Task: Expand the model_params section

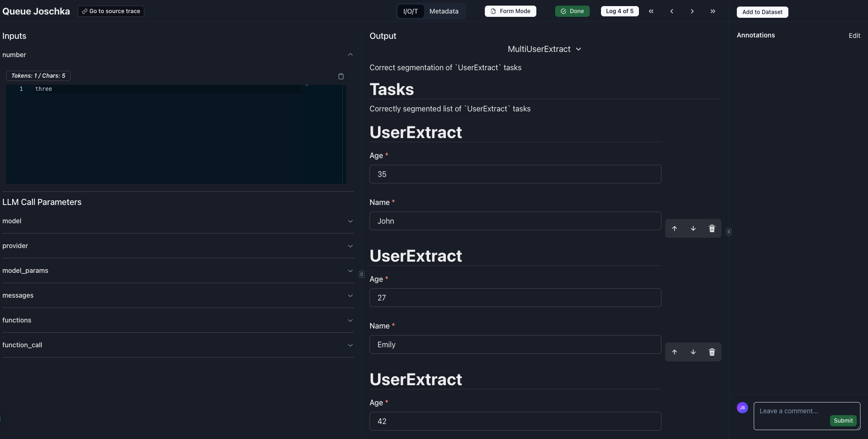Action: [350, 271]
